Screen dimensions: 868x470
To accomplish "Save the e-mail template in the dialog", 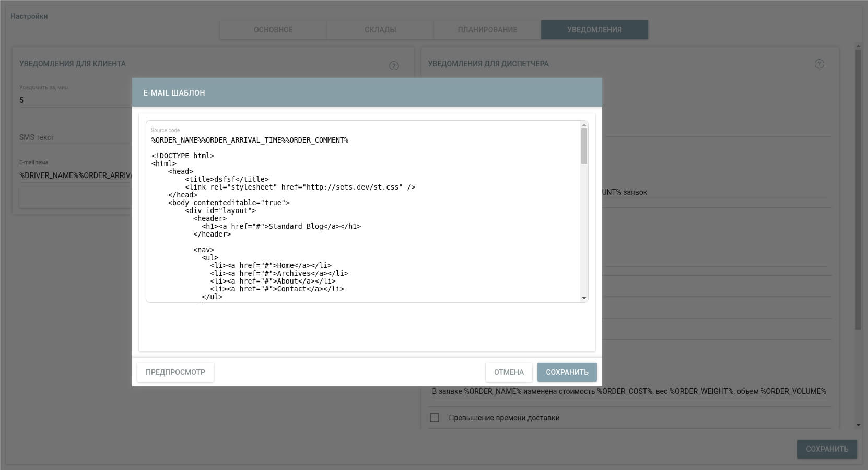I will (567, 372).
